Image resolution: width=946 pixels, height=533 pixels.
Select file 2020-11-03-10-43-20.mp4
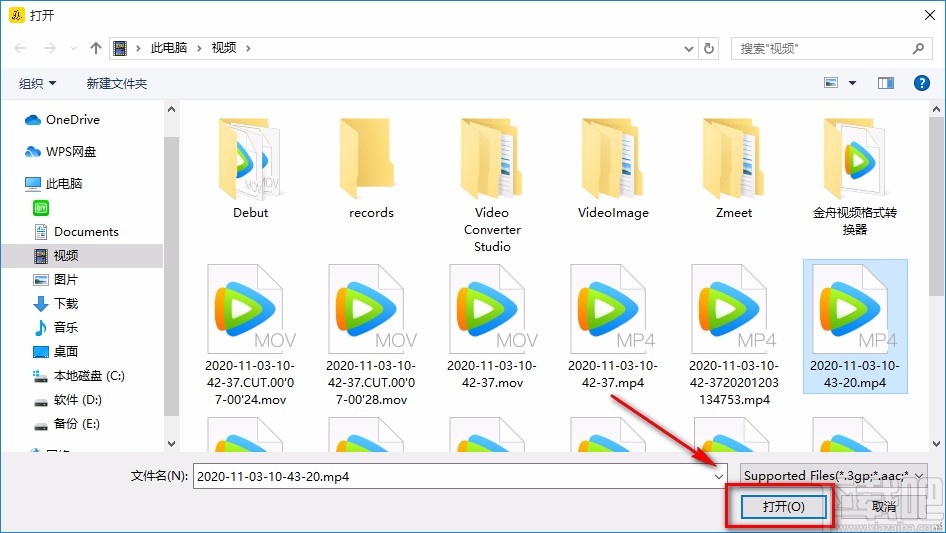[855, 327]
